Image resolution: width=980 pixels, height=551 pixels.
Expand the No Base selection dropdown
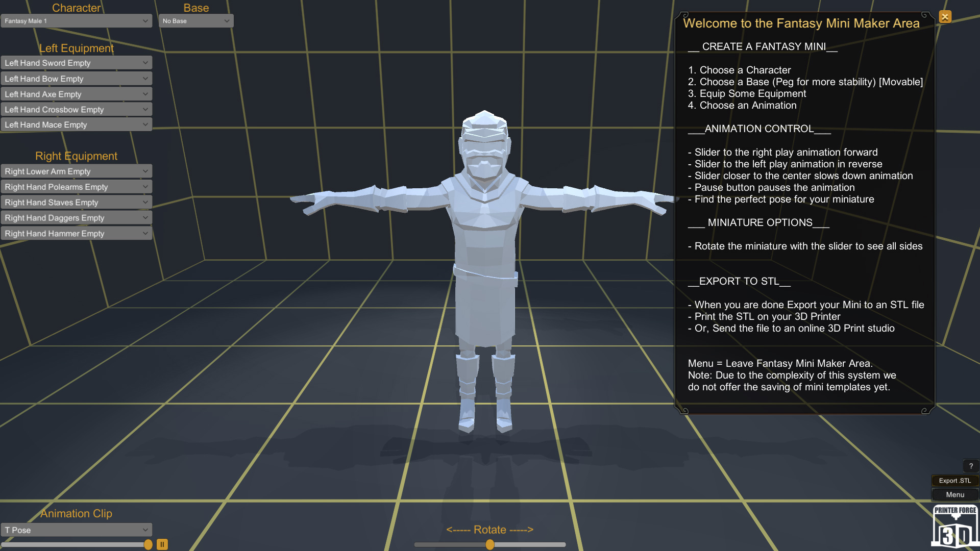click(x=196, y=20)
